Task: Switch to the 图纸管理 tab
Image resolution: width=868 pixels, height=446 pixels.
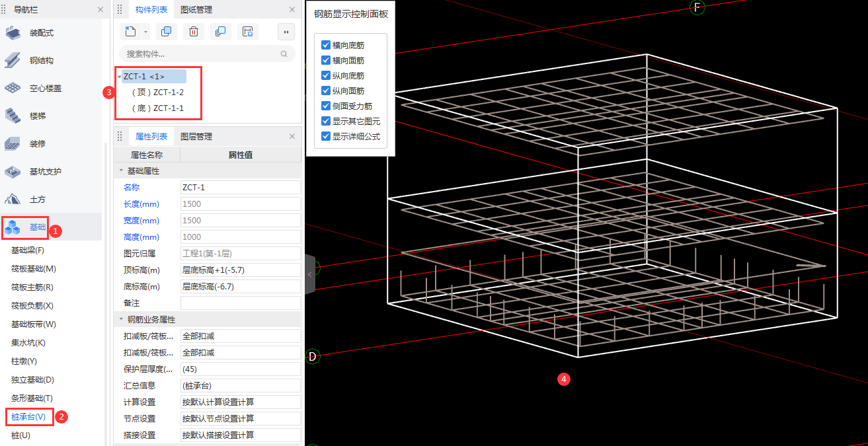Action: 196,10
